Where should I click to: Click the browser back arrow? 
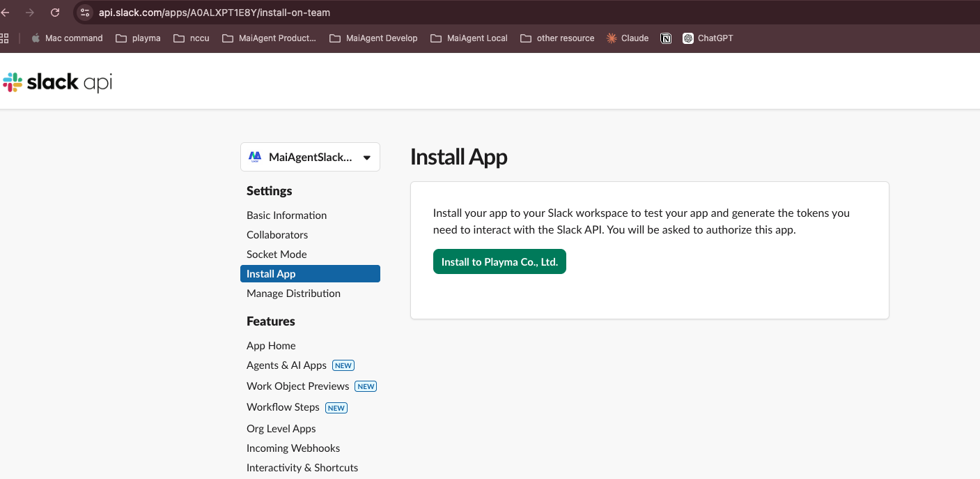(6, 13)
